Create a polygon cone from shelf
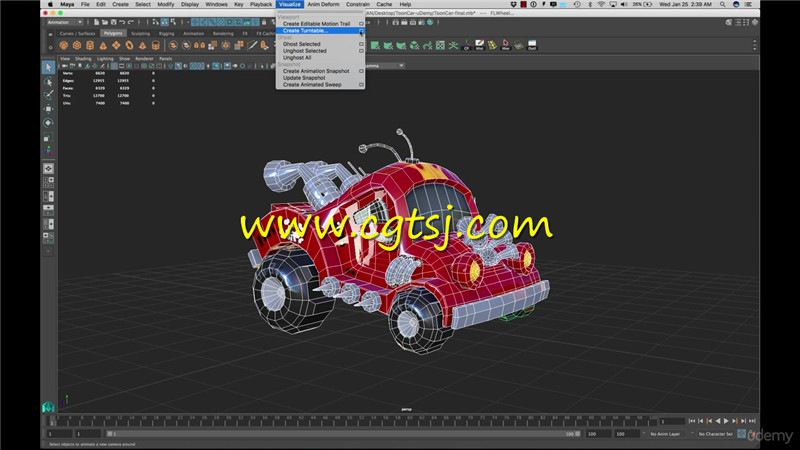 point(103,45)
